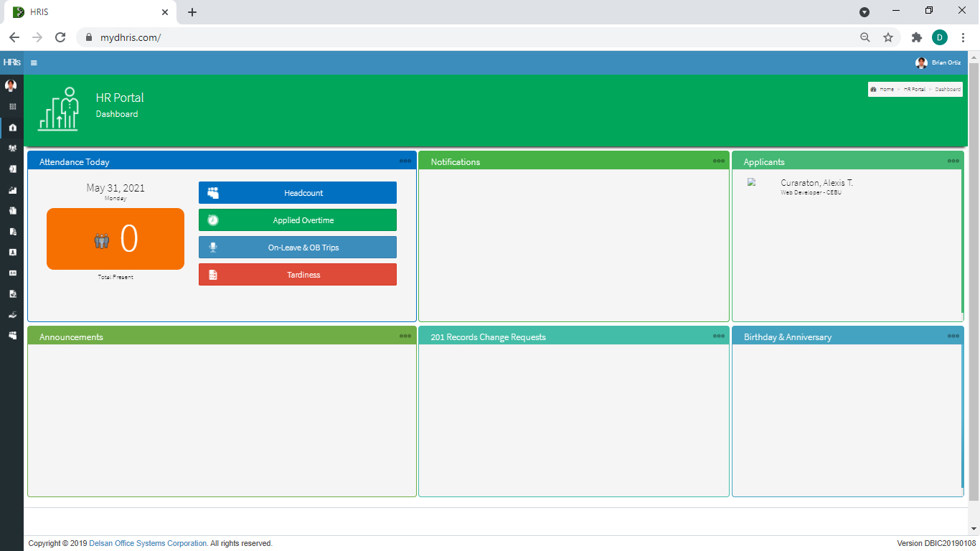Select the Tardiness button
The height and width of the screenshot is (551, 980).
[297, 275]
